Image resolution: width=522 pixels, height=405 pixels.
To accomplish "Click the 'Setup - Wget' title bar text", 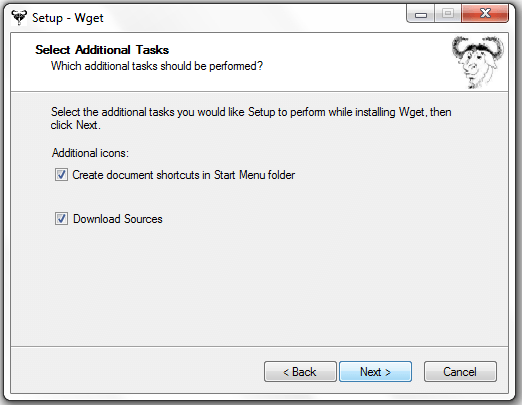I will pyautogui.click(x=68, y=18).
